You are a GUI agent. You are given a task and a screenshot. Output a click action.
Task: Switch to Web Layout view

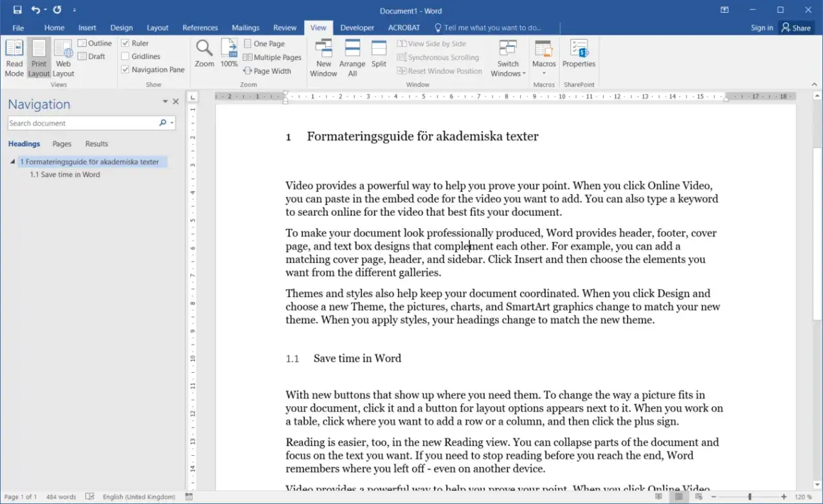[x=63, y=58]
